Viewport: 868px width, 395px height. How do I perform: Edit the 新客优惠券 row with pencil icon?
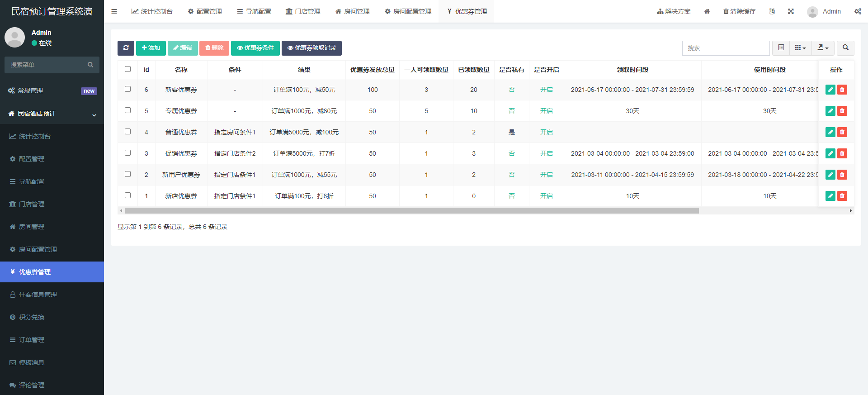pos(830,90)
